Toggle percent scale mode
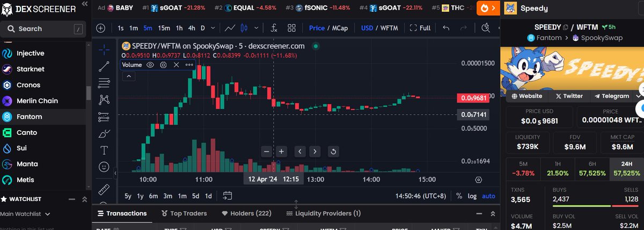The height and width of the screenshot is (230, 644). click(x=459, y=196)
